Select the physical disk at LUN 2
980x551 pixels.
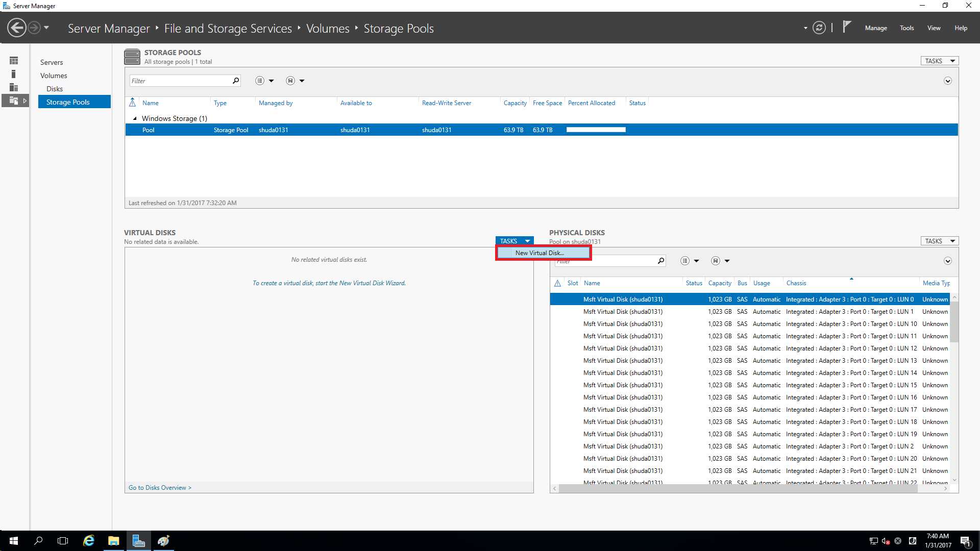(750, 446)
